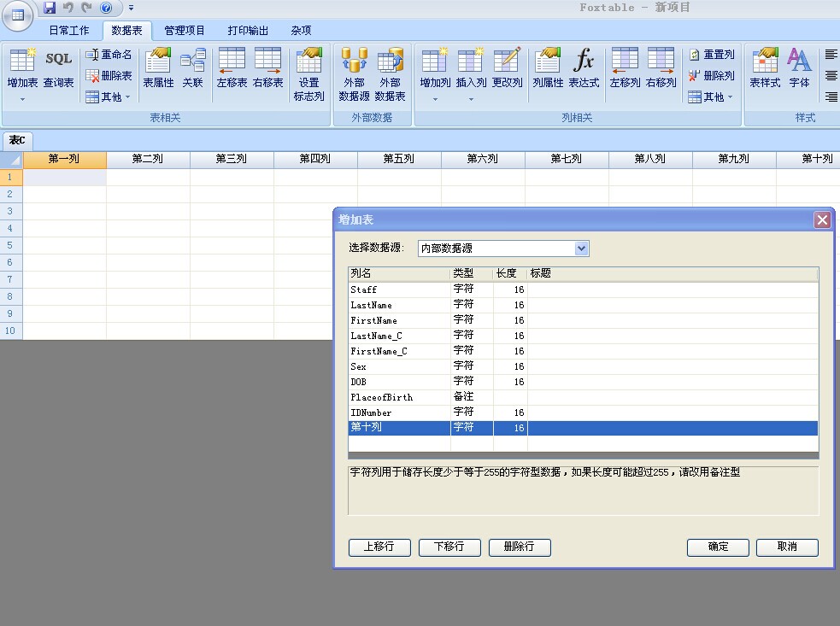
Task: Save the project with the floppy icon
Action: (50, 8)
